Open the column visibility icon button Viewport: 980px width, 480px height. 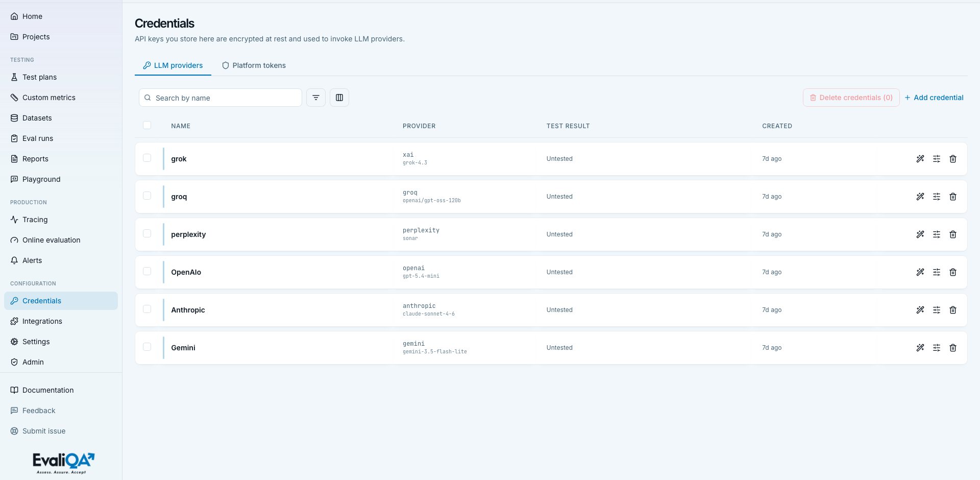click(x=339, y=98)
